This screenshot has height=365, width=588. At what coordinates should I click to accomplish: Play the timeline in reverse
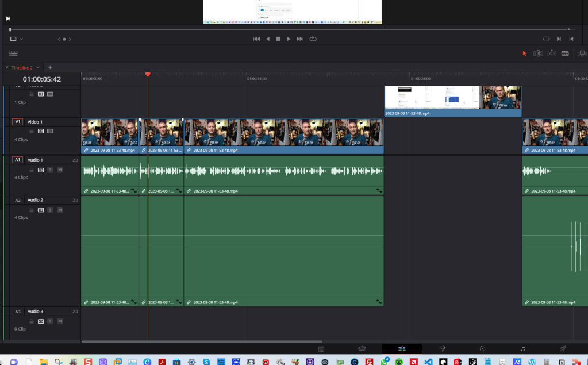pyautogui.click(x=268, y=39)
